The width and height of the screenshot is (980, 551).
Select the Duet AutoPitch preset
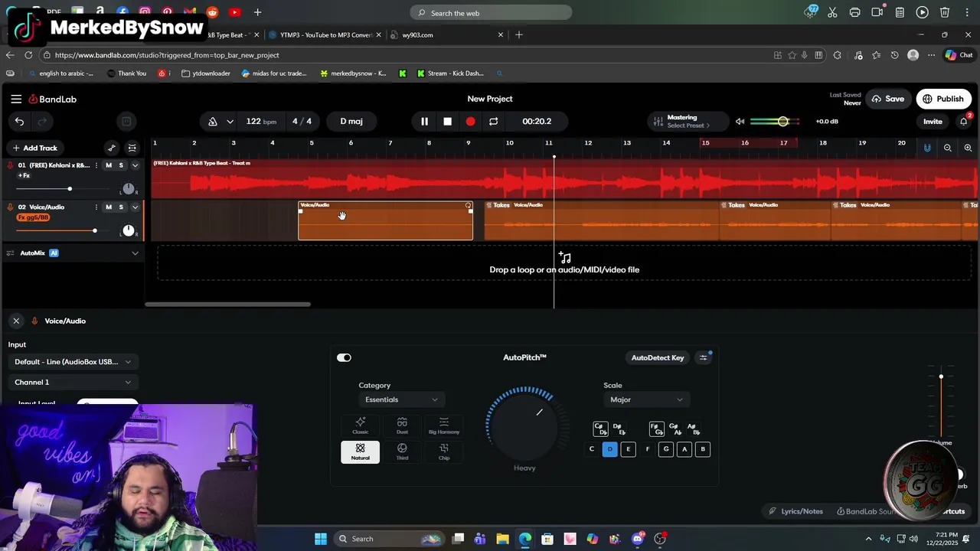(402, 425)
